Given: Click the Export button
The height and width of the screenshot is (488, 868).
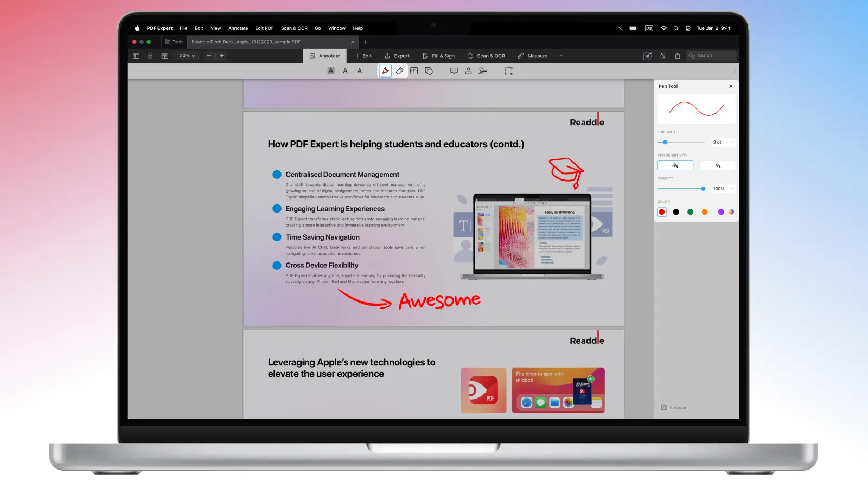Looking at the screenshot, I should pyautogui.click(x=397, y=56).
